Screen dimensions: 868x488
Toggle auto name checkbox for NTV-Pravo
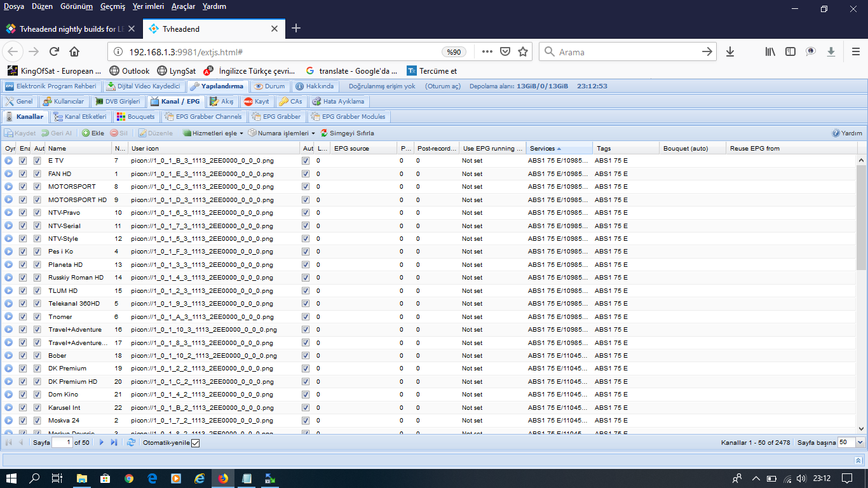point(37,213)
